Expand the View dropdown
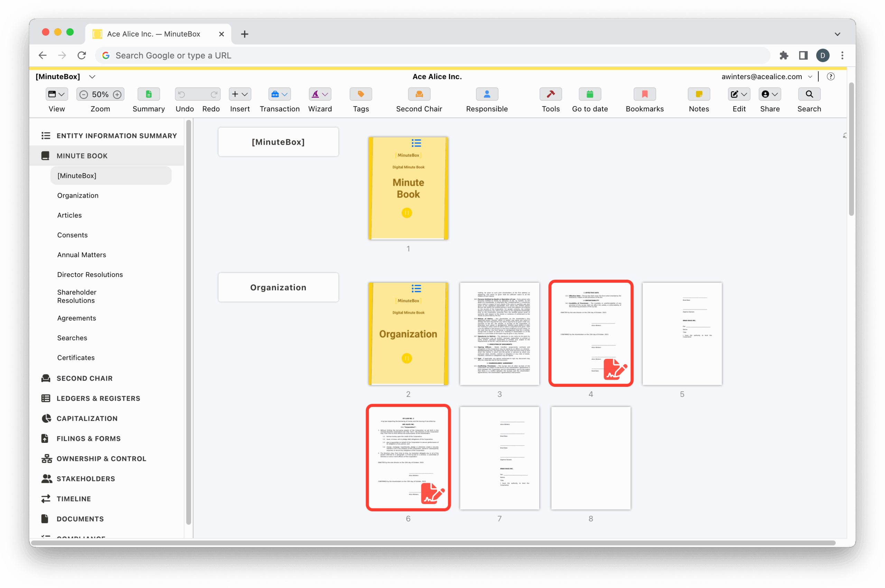Screen dimensions: 885x588 pos(57,94)
